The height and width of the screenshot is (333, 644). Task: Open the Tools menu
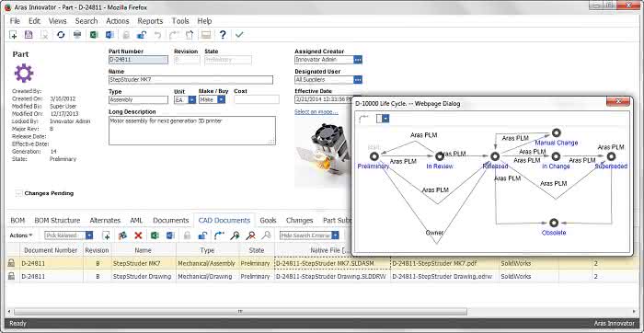tap(180, 21)
